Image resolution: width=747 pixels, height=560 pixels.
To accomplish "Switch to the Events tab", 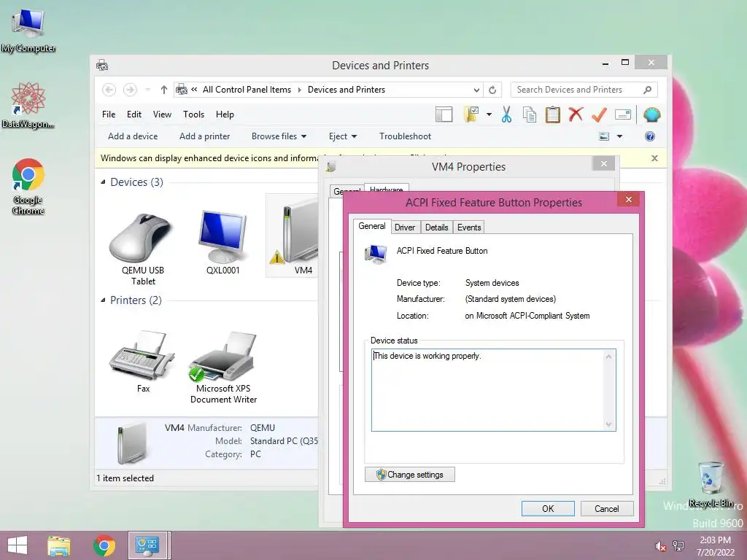I will pos(469,227).
